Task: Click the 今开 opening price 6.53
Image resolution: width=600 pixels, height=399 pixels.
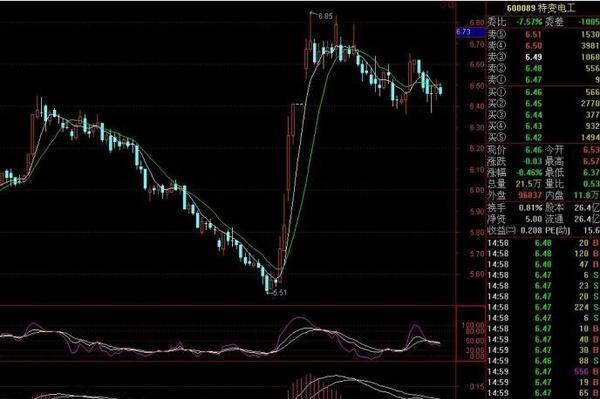Action: (591, 150)
